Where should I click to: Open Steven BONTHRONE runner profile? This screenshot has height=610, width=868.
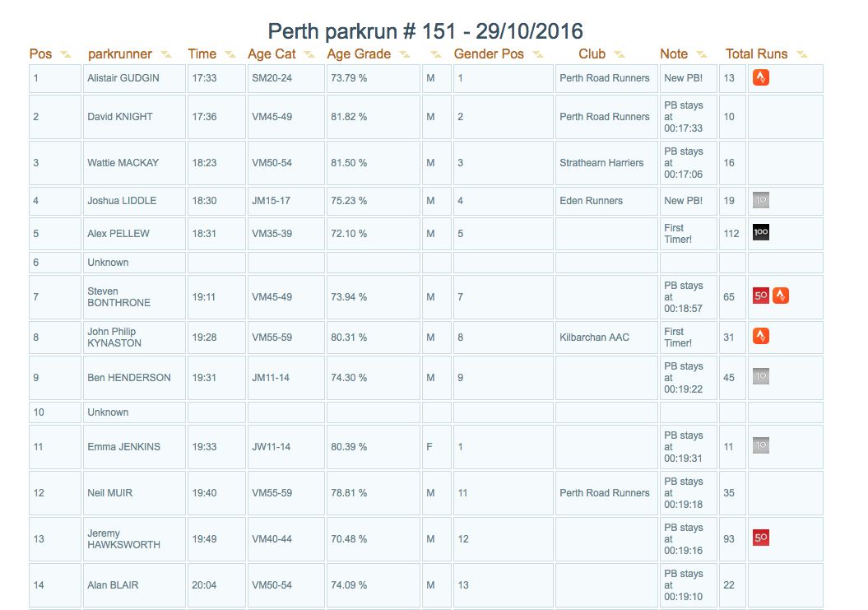pyautogui.click(x=118, y=297)
